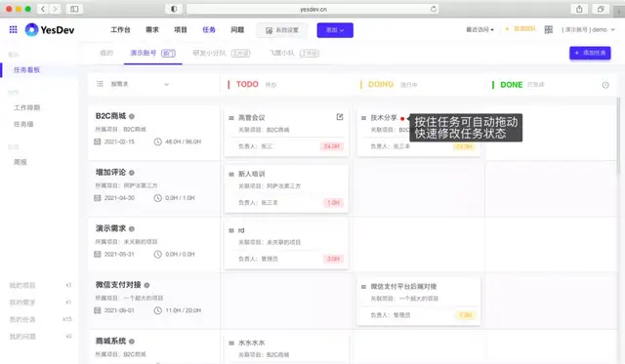Click the handle icon on rd card

[231, 230]
